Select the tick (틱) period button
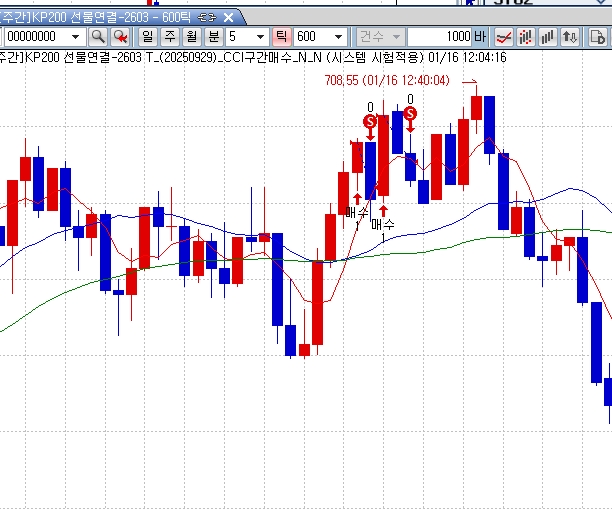Screen dimensions: 612x509 coord(281,37)
